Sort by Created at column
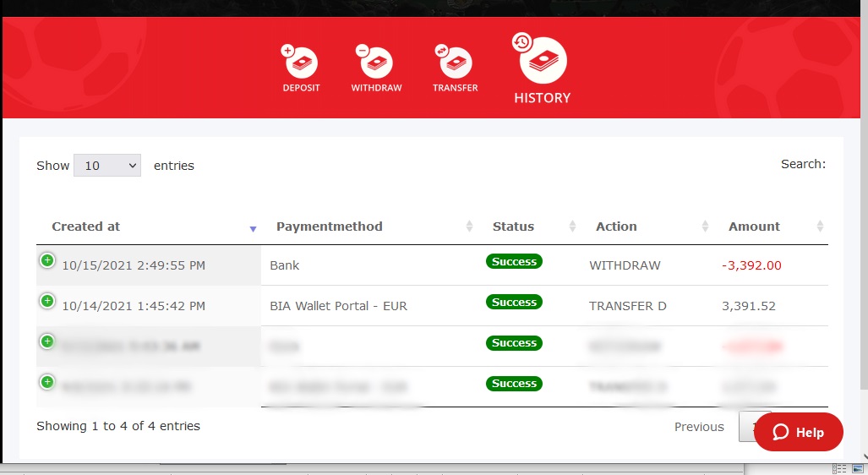The height and width of the screenshot is (475, 868). click(86, 227)
